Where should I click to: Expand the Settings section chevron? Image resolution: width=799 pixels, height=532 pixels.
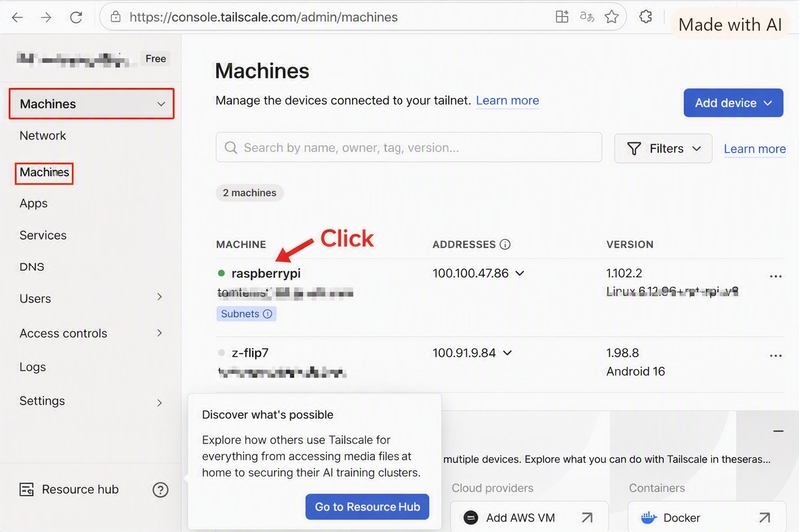click(x=160, y=403)
